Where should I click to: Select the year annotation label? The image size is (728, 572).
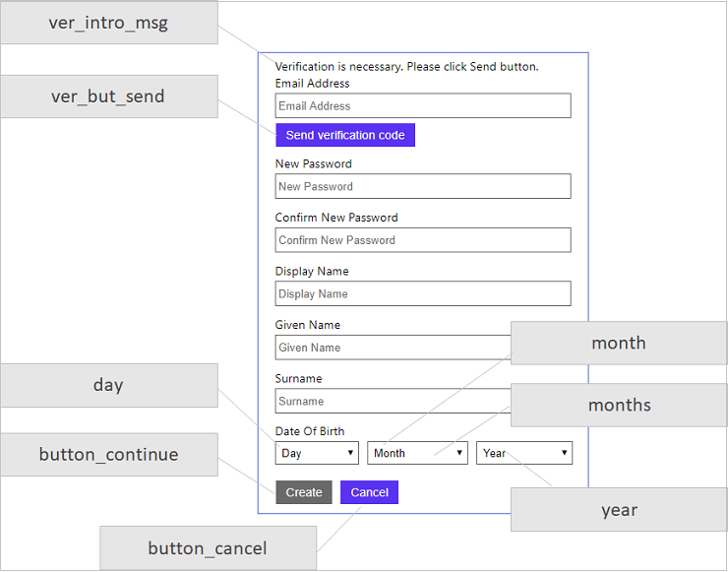pos(619,509)
